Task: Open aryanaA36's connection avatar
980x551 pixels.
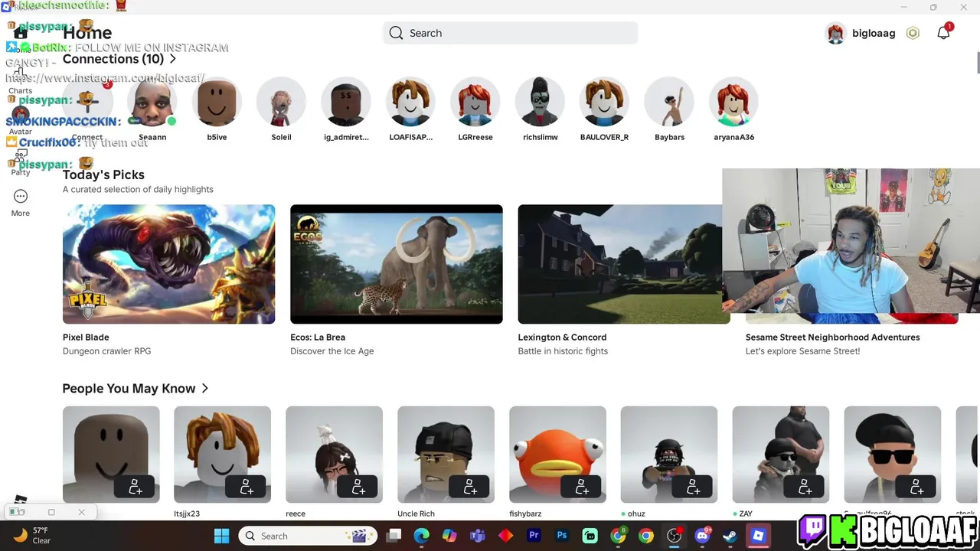Action: (x=733, y=102)
